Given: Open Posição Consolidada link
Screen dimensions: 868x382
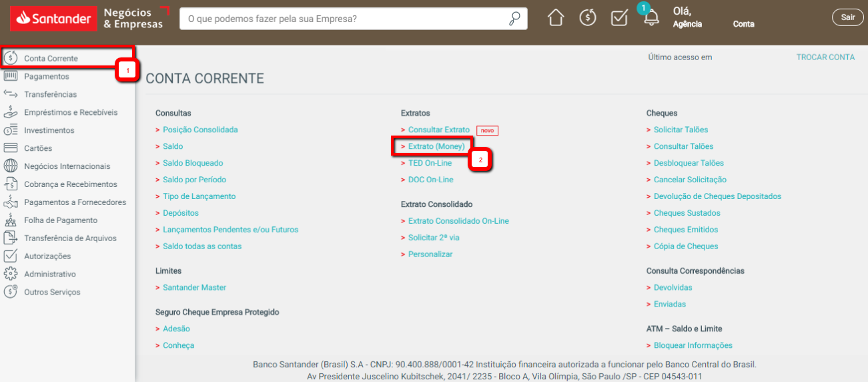Looking at the screenshot, I should click(x=200, y=130).
